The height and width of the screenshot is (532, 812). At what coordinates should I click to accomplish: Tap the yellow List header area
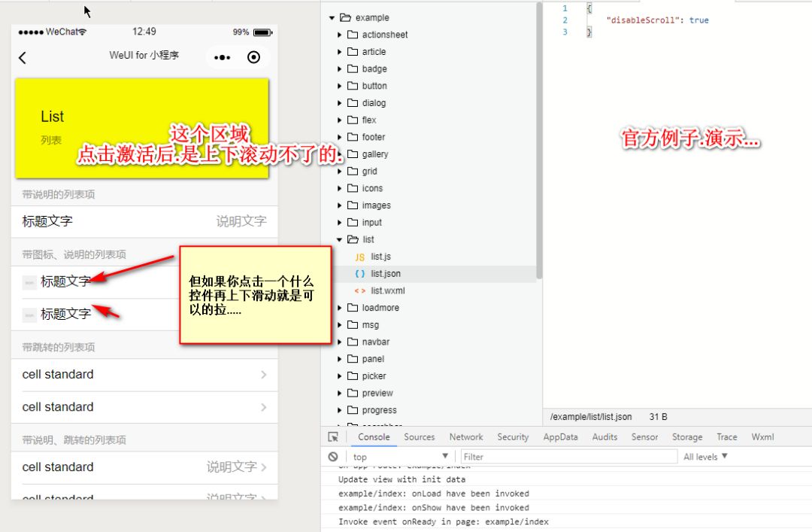tap(142, 128)
